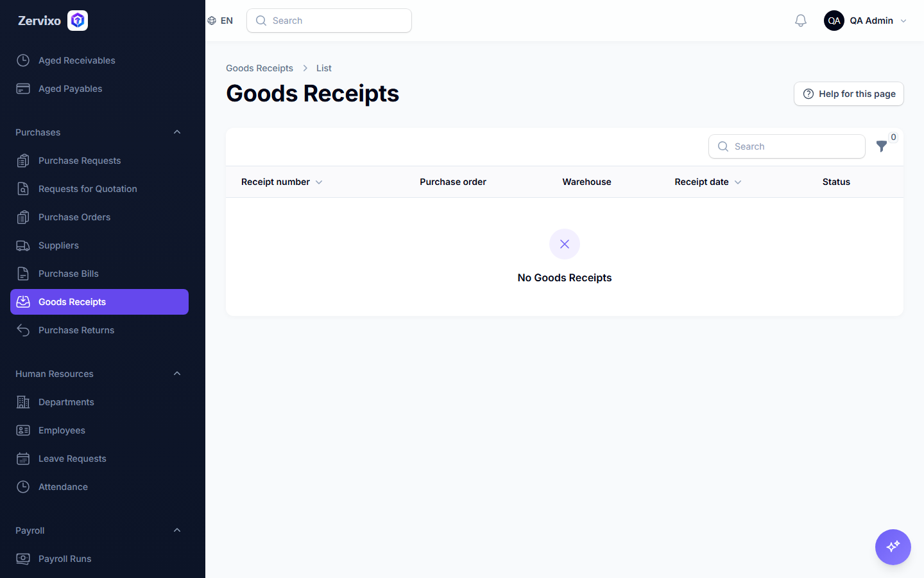Viewport: 924px width, 578px height.
Task: Click the Purchase Requests clipboard icon
Action: pos(23,161)
